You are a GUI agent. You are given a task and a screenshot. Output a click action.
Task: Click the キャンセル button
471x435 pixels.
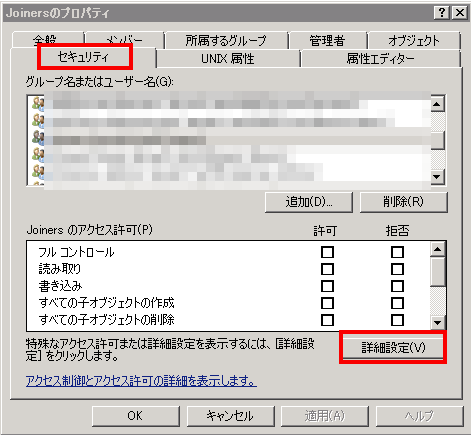click(230, 416)
